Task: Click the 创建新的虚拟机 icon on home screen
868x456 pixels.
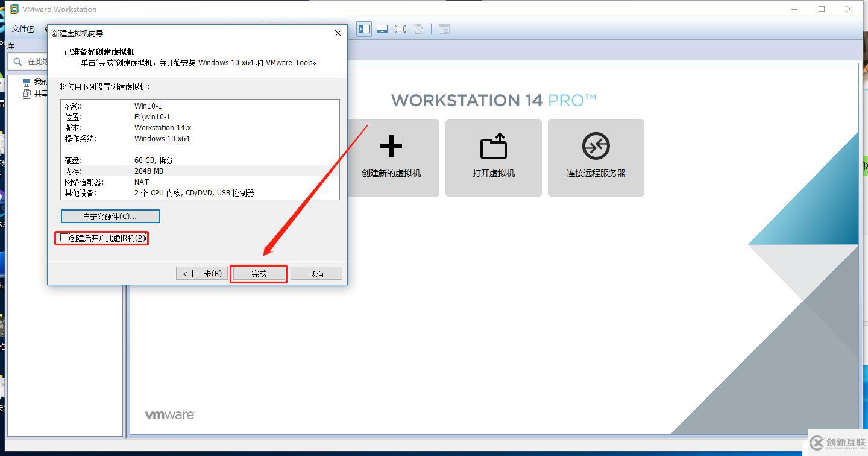Action: pyautogui.click(x=391, y=157)
